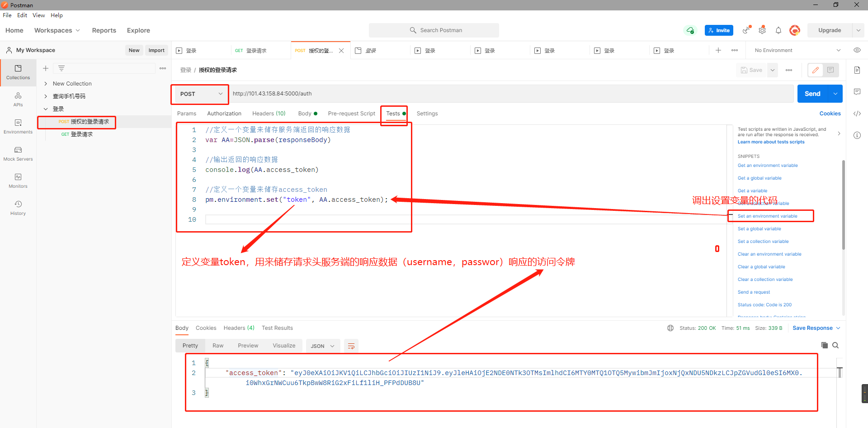This screenshot has height=428, width=868.
Task: Search within the response body
Action: (x=835, y=345)
